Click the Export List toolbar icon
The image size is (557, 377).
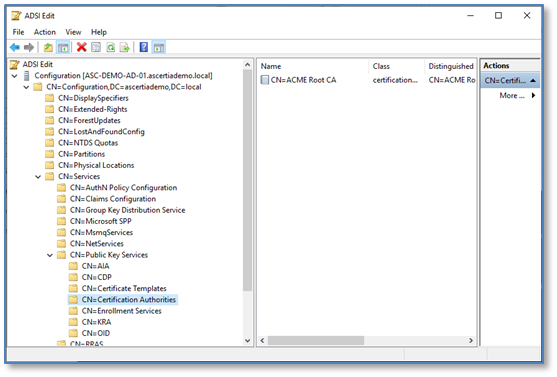[x=125, y=47]
